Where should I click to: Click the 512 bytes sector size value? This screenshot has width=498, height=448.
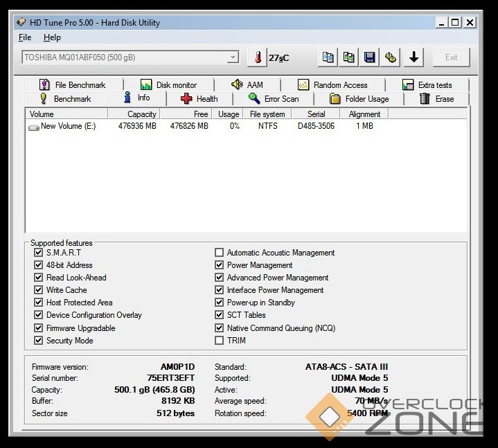tap(175, 413)
